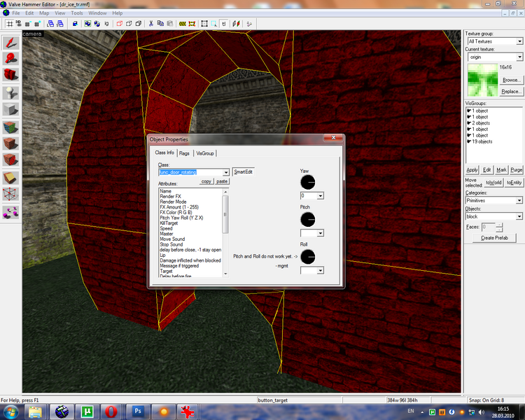Switch to the Flags tab
The height and width of the screenshot is (420, 525).
(x=184, y=153)
